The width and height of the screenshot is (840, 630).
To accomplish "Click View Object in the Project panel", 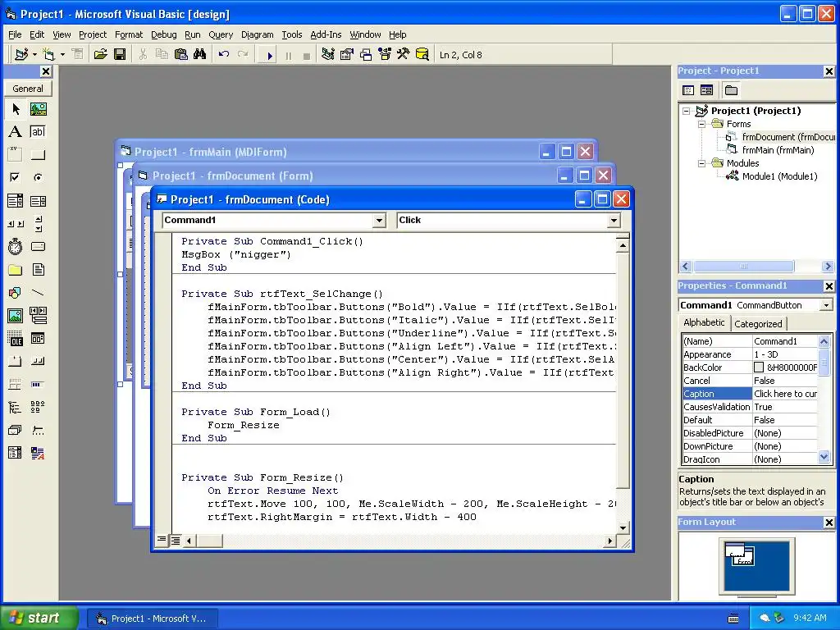I will coord(706,90).
